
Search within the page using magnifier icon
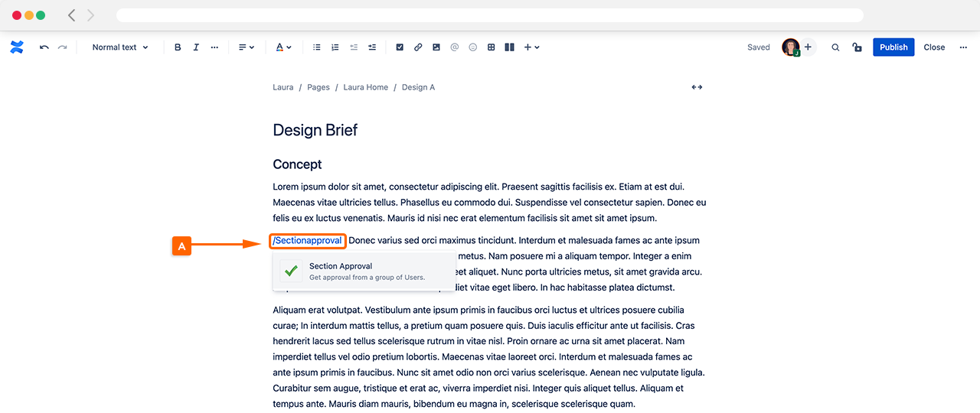[835, 47]
